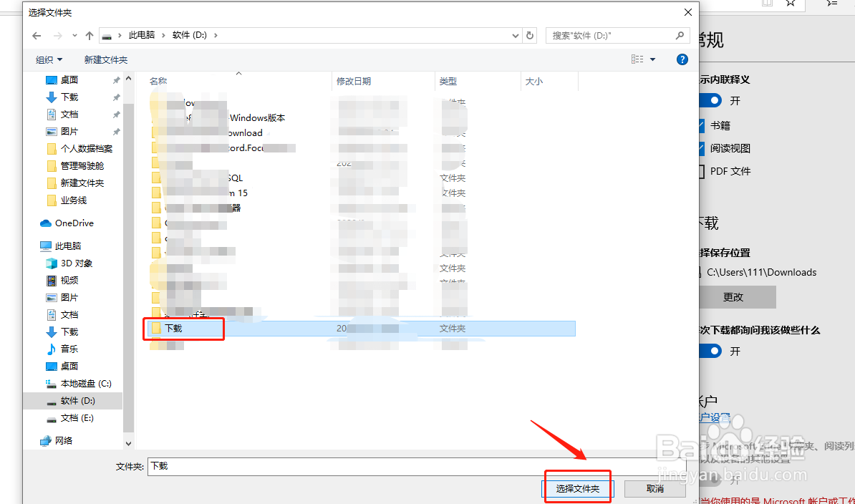Select 视频 in navigation pane

[69, 281]
